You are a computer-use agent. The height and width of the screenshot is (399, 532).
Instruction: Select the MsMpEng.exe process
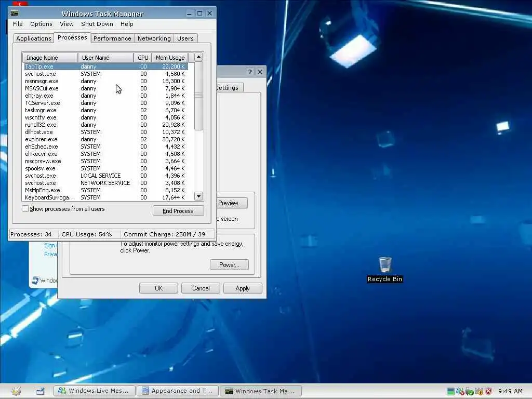[x=105, y=190]
